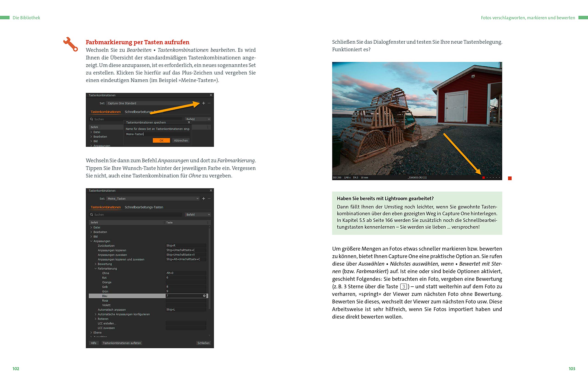The image size is (588, 389).
Task: Expand the Rotieren subgroup
Action: pyautogui.click(x=95, y=319)
